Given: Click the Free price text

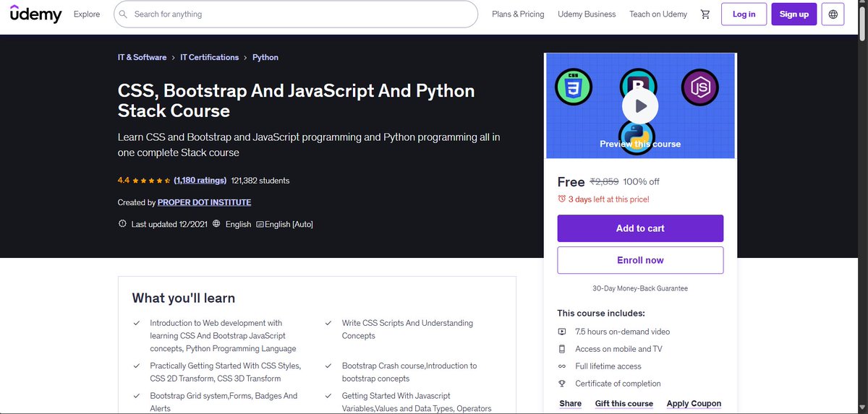Looking at the screenshot, I should pos(571,182).
